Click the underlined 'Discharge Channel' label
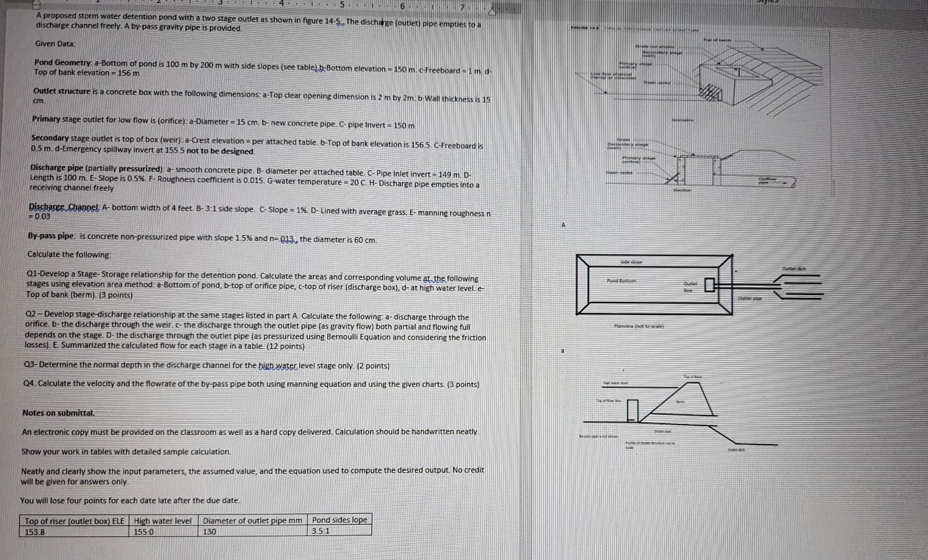Screen dimensions: 928x560 point(65,207)
